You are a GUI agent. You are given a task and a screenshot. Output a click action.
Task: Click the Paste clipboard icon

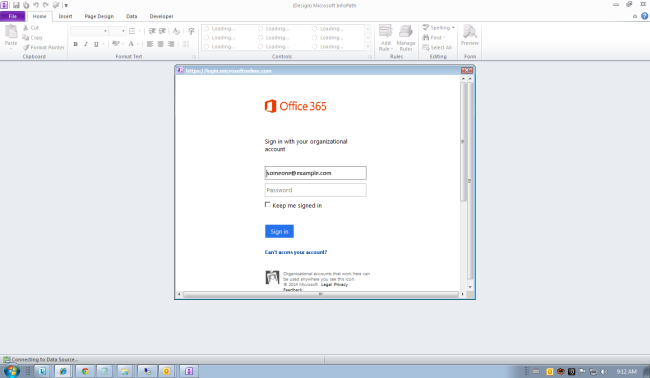[11, 32]
